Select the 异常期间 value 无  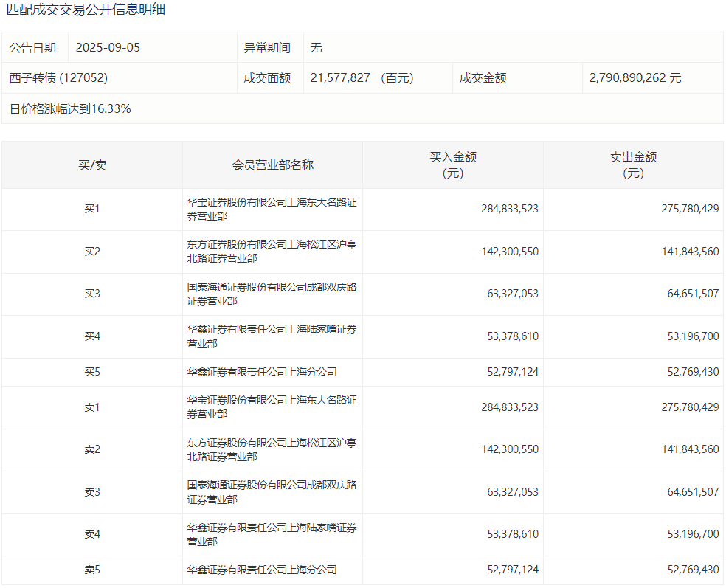pos(317,48)
